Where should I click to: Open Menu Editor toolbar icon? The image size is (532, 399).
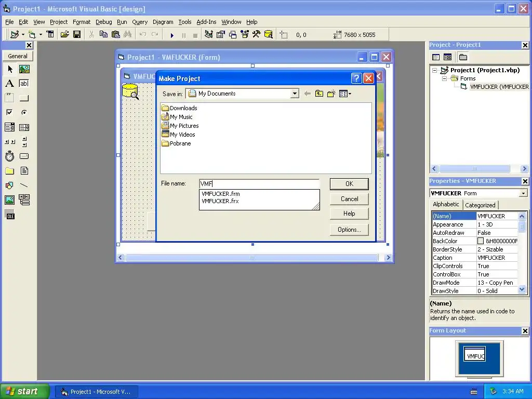pyautogui.click(x=50, y=35)
